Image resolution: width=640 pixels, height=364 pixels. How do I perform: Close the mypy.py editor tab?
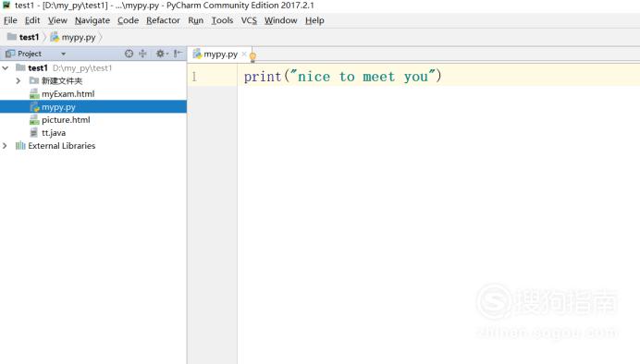(x=243, y=54)
